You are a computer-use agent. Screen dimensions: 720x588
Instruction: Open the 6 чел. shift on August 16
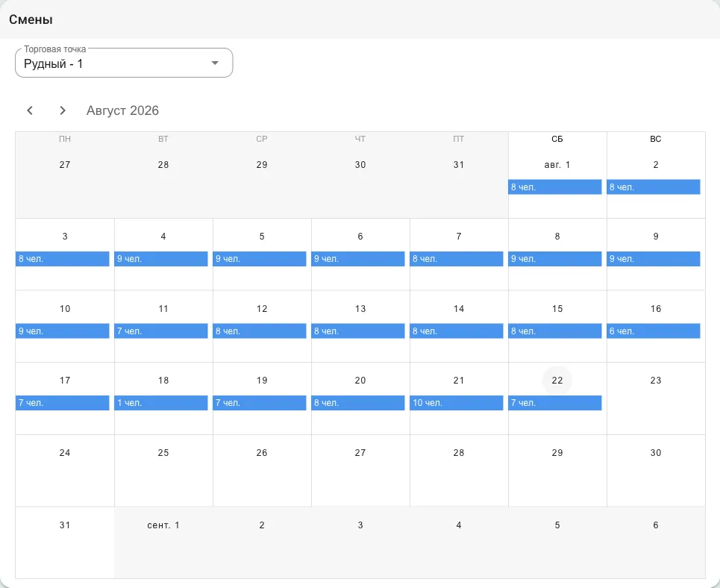point(654,331)
